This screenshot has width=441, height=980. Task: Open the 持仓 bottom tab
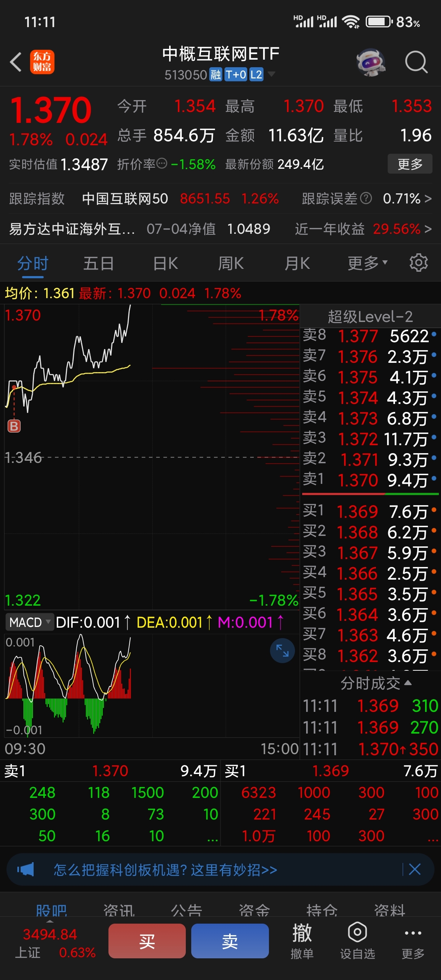click(x=322, y=910)
